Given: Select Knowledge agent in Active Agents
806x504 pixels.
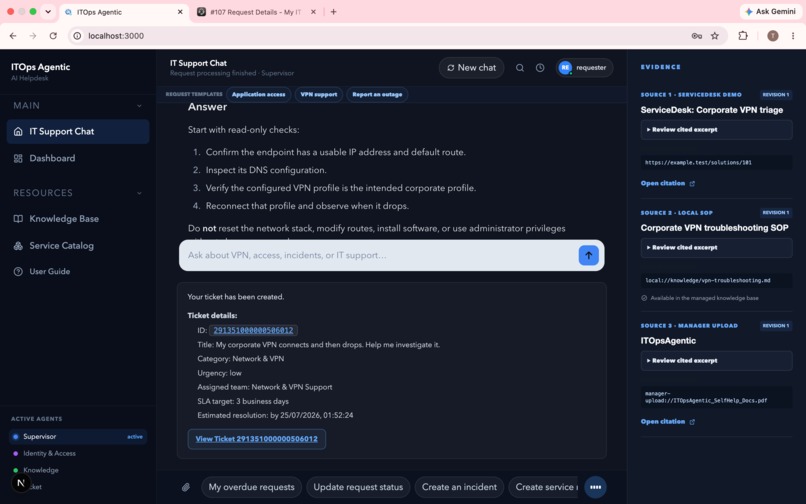Looking at the screenshot, I should tap(78, 470).
